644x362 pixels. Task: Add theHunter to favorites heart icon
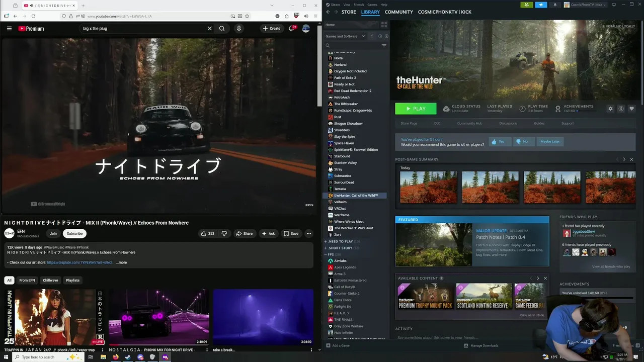tap(631, 109)
